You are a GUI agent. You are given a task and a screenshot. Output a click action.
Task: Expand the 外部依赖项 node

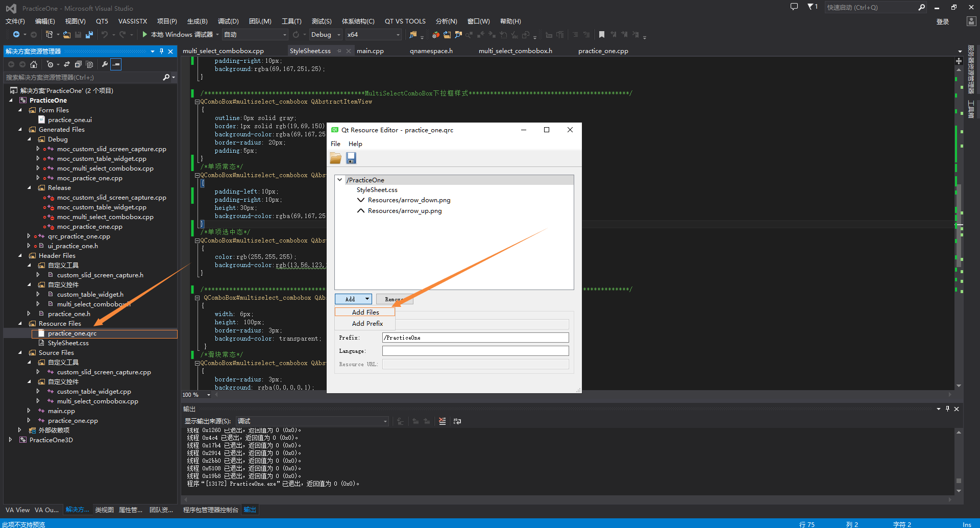[x=20, y=430]
